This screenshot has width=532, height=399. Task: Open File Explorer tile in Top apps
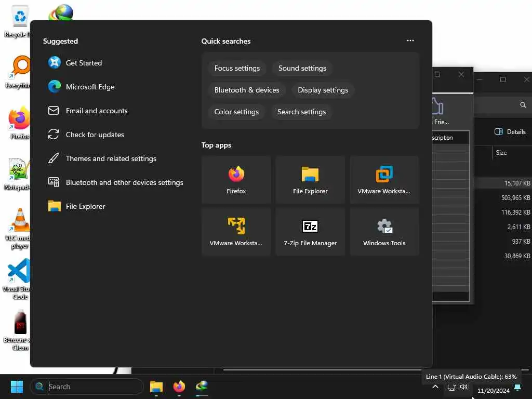[310, 180]
